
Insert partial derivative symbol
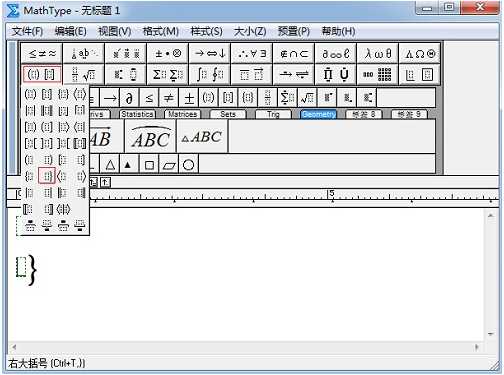click(129, 98)
